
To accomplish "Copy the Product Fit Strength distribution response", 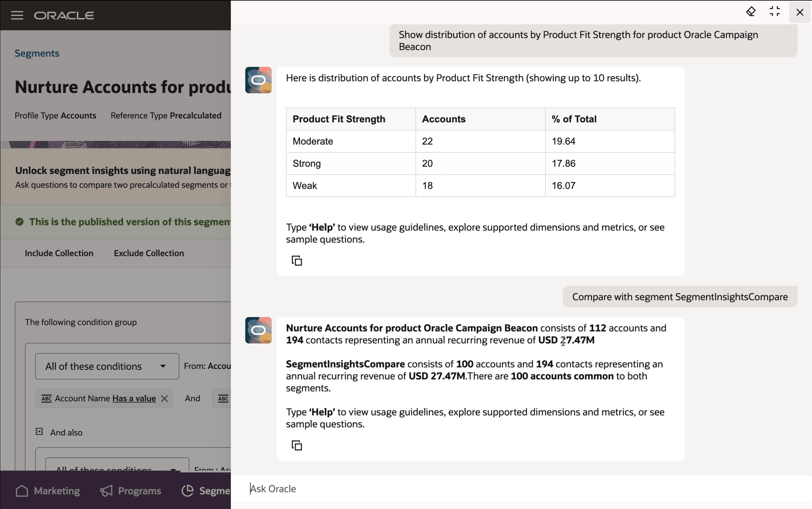I will [x=297, y=261].
